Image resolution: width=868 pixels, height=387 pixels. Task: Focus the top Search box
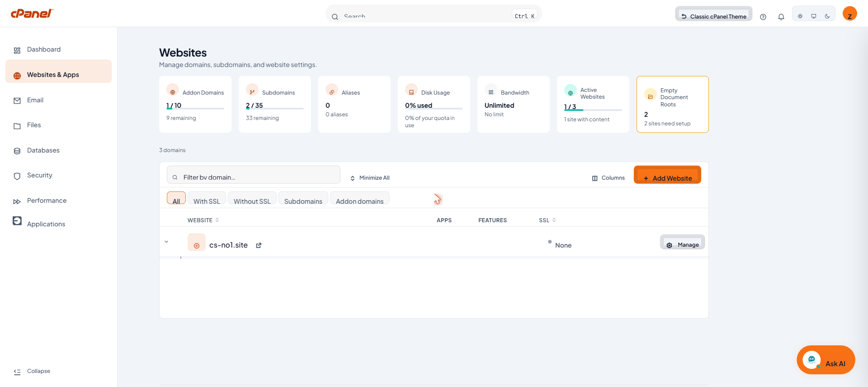pos(434,14)
